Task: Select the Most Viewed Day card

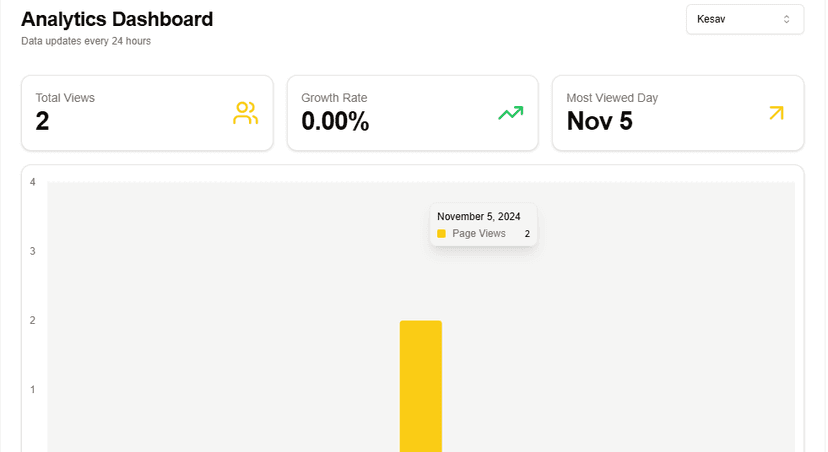Action: tap(678, 113)
